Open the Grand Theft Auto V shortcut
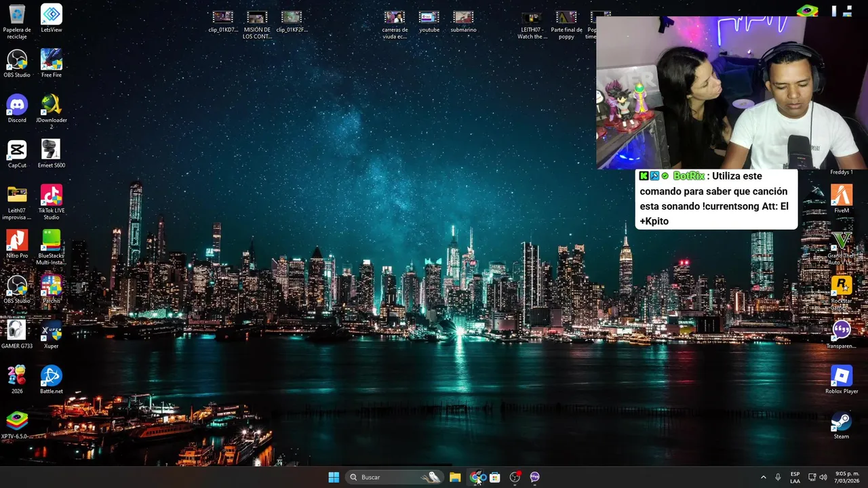Image resolution: width=868 pixels, height=488 pixels. pyautogui.click(x=842, y=247)
